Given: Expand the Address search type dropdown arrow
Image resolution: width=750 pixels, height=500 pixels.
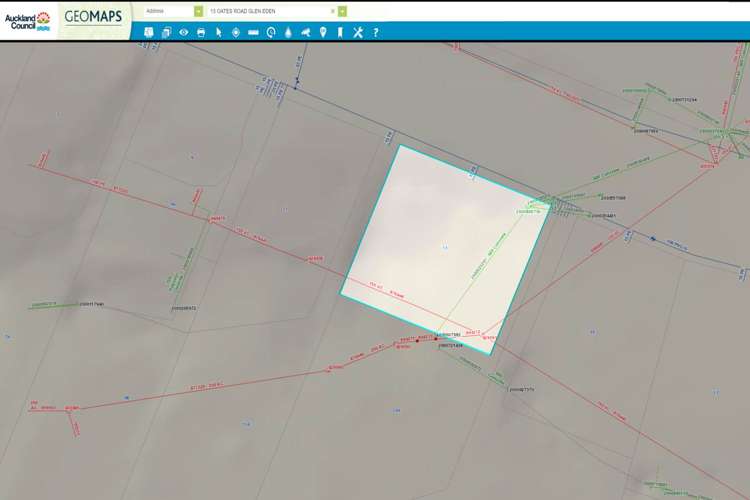Looking at the screenshot, I should point(198,11).
